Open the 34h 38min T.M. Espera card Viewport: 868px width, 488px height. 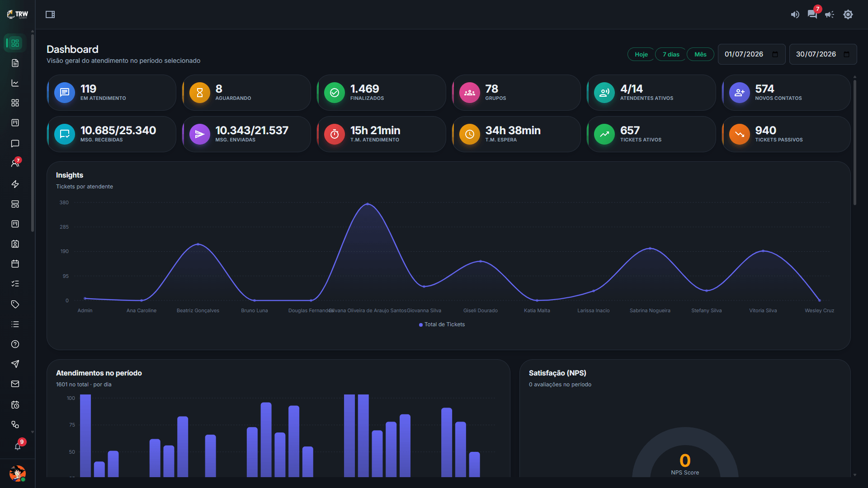pos(517,134)
